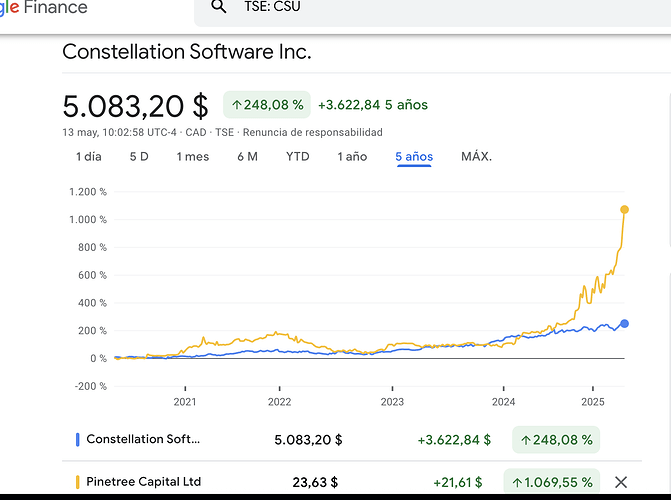The image size is (671, 500).
Task: Open the Renuncia de responsabilidad link
Action: point(312,132)
